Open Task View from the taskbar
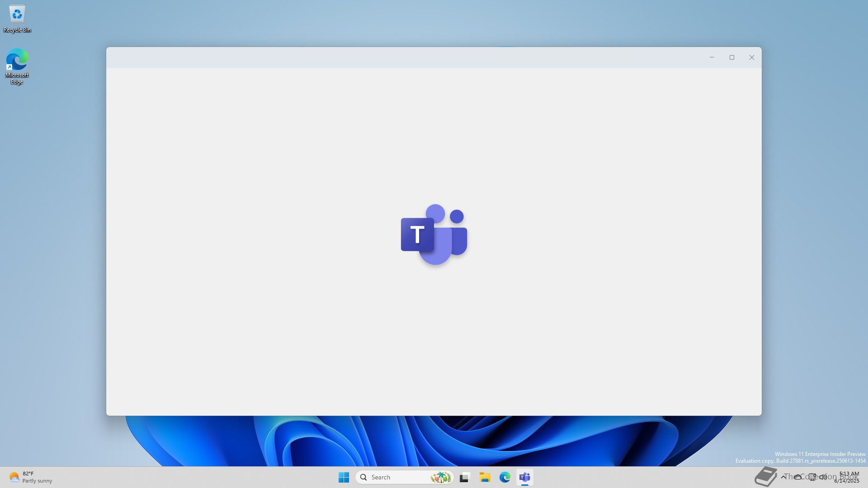 coord(465,477)
